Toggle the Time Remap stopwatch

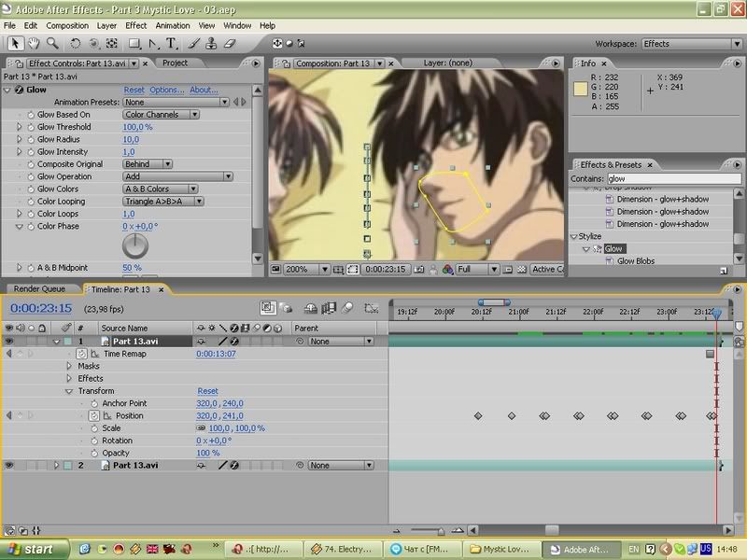pos(81,354)
